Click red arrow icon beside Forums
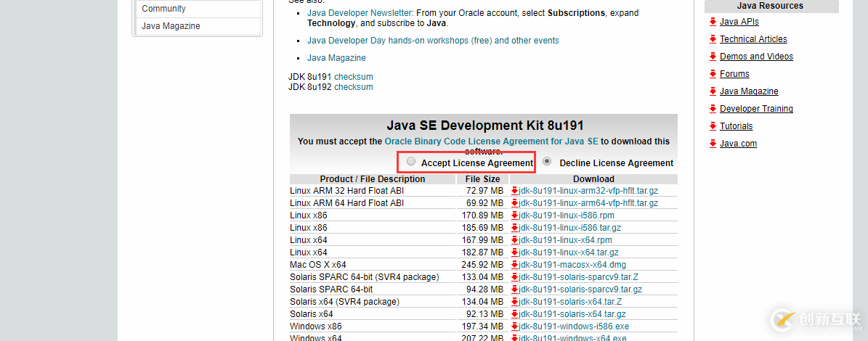This screenshot has width=868, height=341. coord(713,74)
